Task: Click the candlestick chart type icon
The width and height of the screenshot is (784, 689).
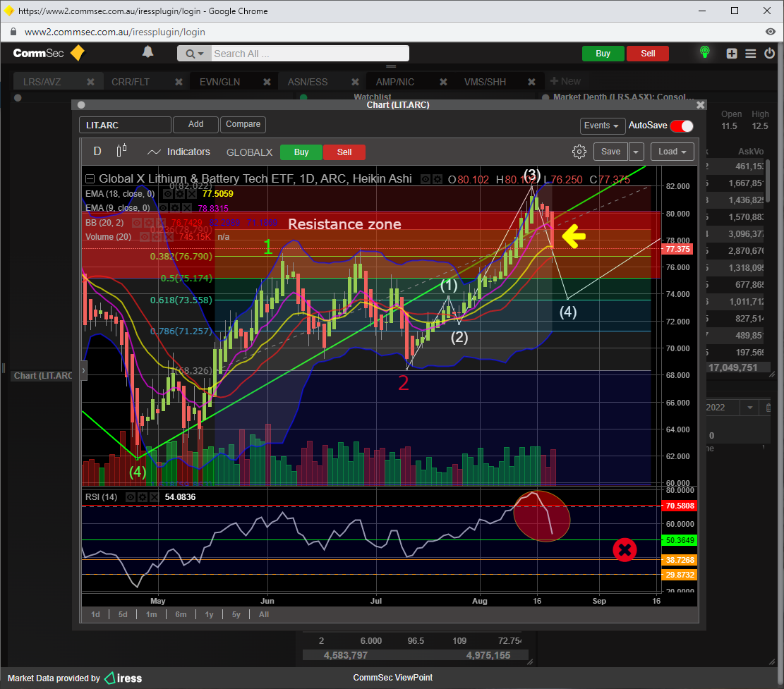Action: point(122,151)
